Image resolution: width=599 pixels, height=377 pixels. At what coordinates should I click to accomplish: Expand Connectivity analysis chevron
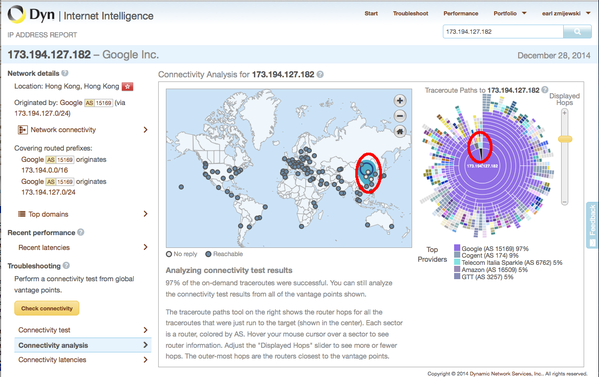tap(145, 345)
